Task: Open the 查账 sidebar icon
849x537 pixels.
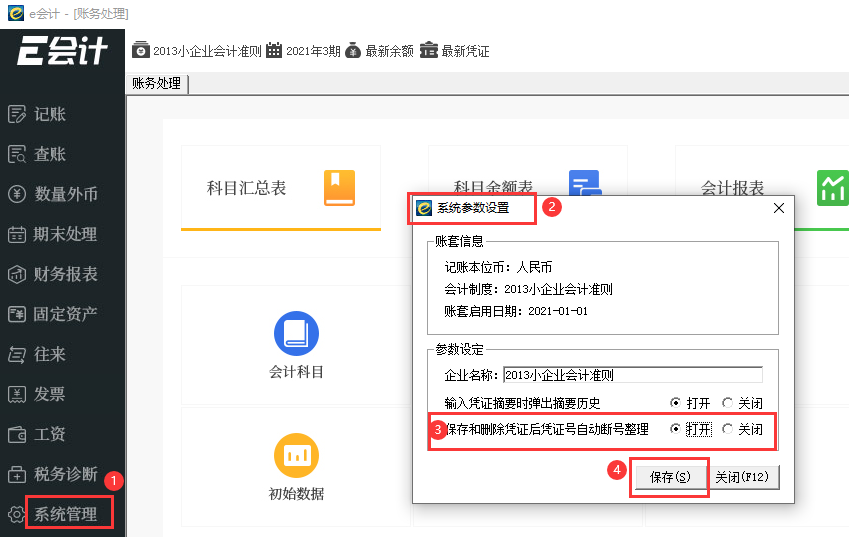Action: [17, 154]
